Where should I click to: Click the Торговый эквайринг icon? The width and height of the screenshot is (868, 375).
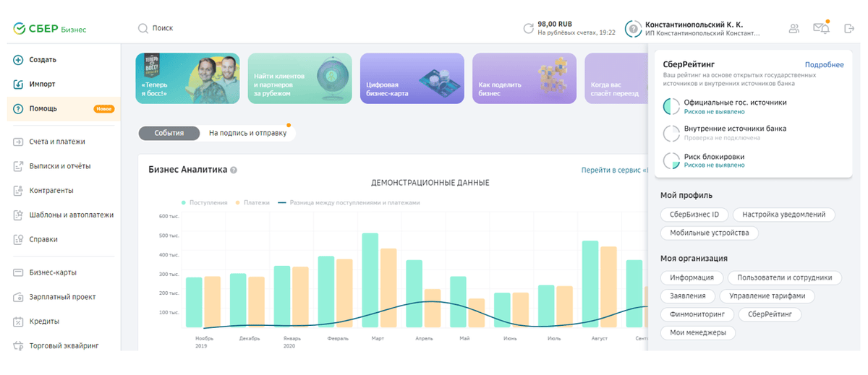(x=18, y=346)
